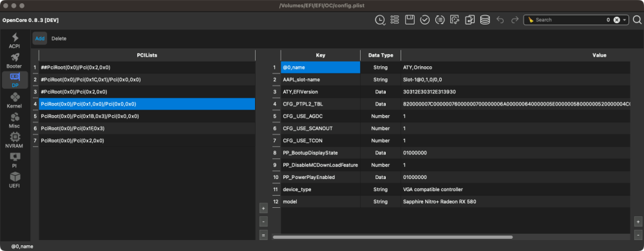Screen dimensions: 644x251
Task: Open the Kernel sidebar section
Action: coord(15,100)
